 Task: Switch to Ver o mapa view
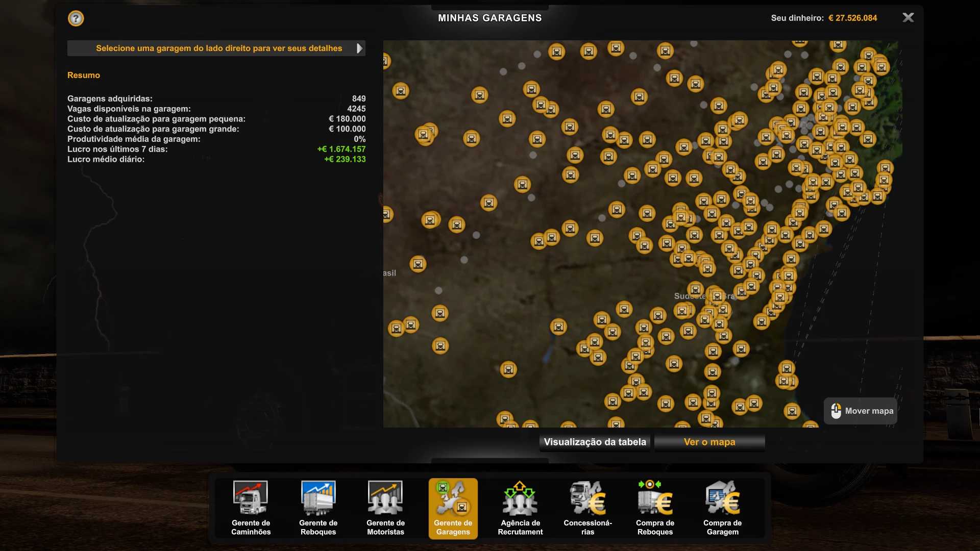[709, 442]
